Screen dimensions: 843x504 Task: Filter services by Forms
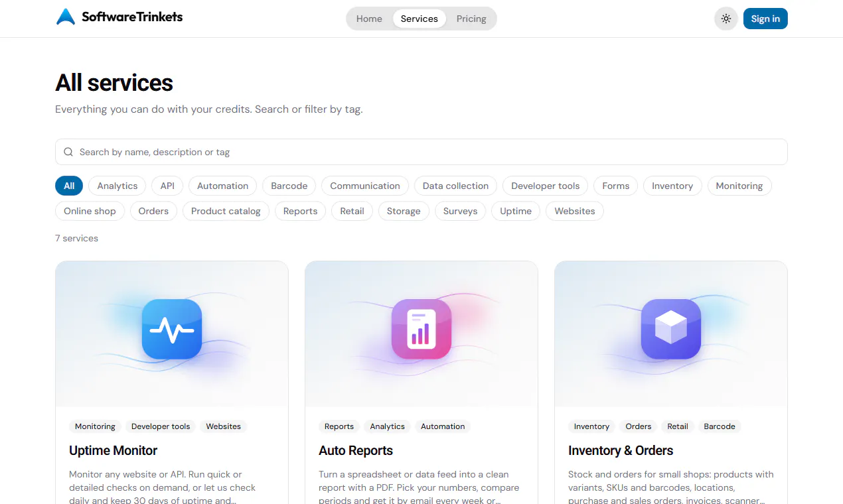point(616,186)
